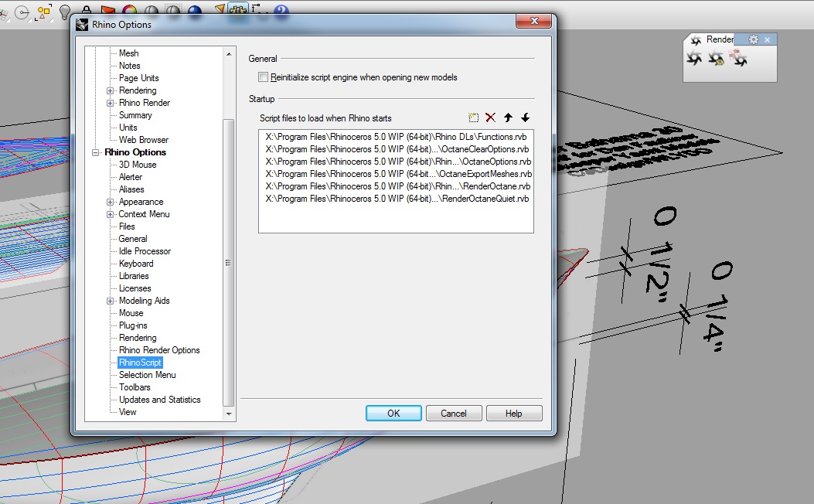Select Notes in options tree
This screenshot has width=814, height=504.
(129, 66)
